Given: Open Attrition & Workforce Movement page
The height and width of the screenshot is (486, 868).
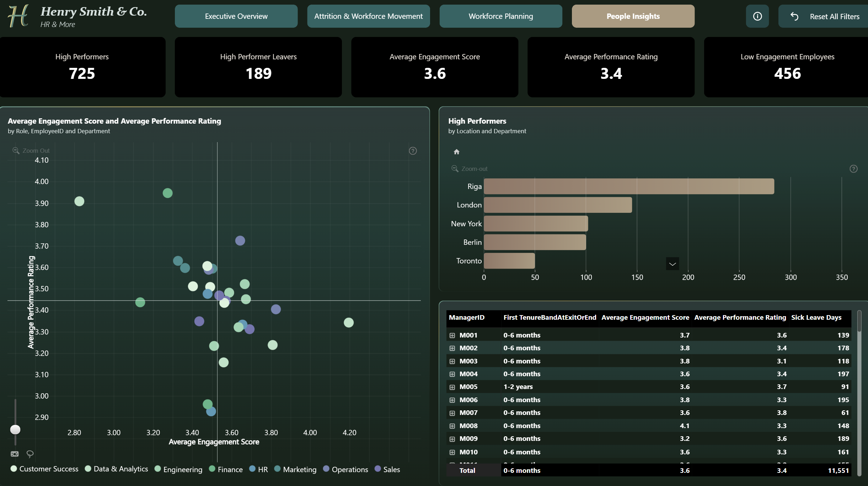Looking at the screenshot, I should (369, 16).
